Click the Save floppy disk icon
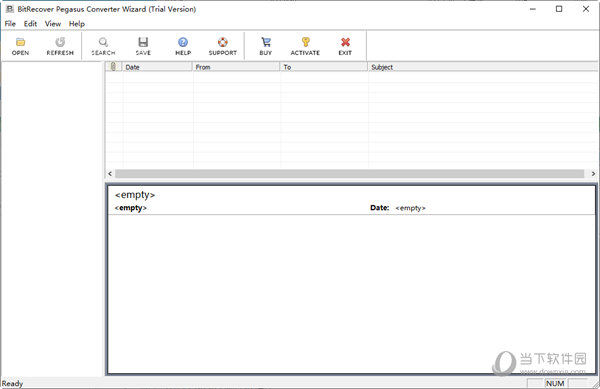 [143, 42]
